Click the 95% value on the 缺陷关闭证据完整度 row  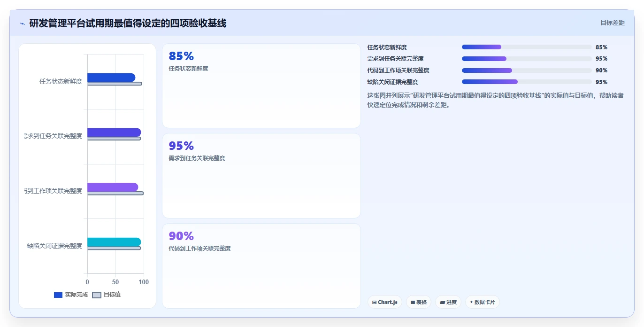(x=601, y=82)
